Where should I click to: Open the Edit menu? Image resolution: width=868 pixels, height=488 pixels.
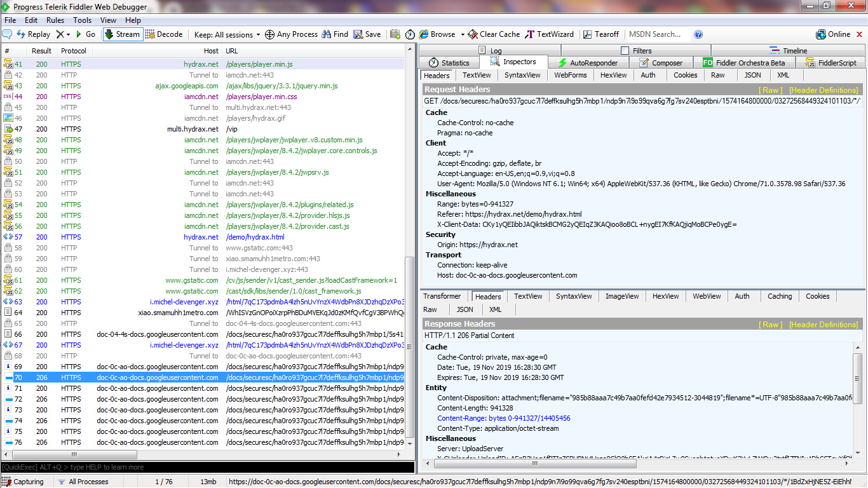[x=31, y=20]
